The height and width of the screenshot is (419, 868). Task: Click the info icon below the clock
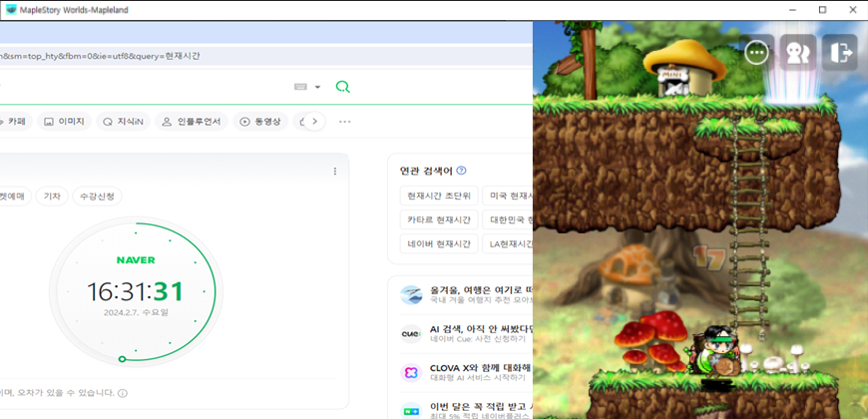[123, 393]
